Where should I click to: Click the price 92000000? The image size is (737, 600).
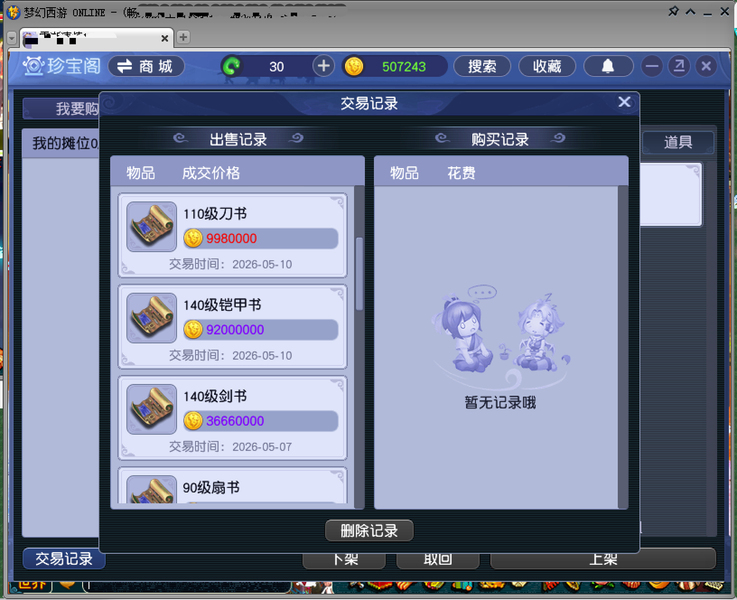pyautogui.click(x=235, y=329)
